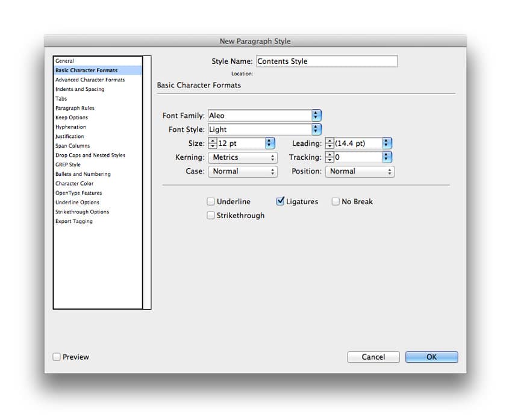
Task: Open Keep Options category
Action: pyautogui.click(x=98, y=118)
